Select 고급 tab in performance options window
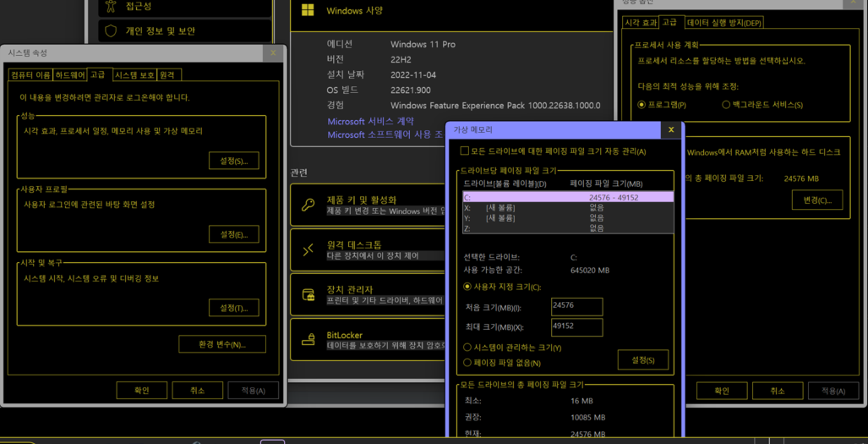 pyautogui.click(x=671, y=22)
